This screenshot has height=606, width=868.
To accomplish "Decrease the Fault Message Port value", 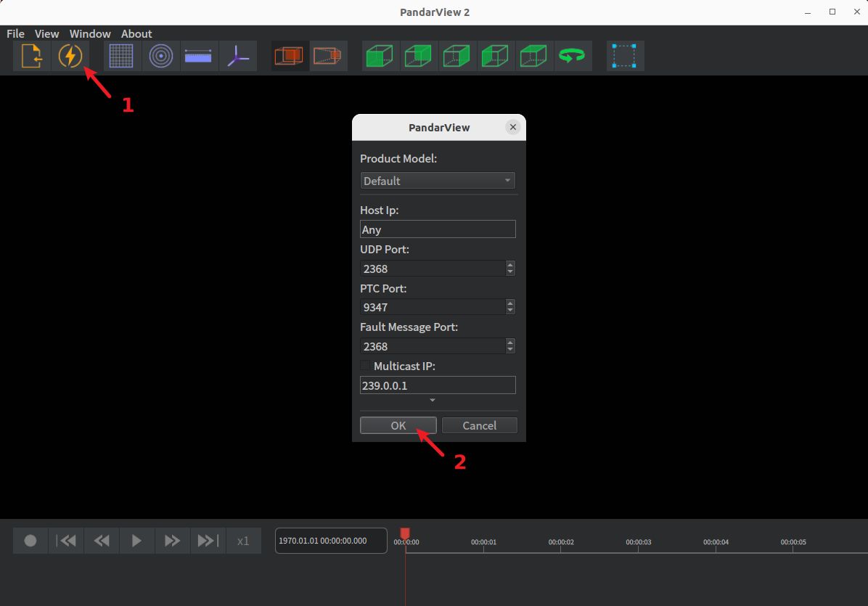I will pos(509,350).
